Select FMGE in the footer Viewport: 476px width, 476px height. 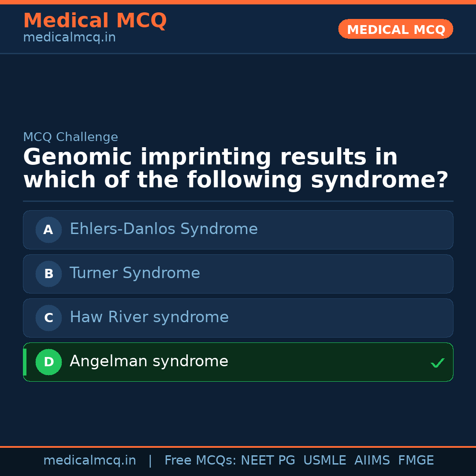pos(416,461)
